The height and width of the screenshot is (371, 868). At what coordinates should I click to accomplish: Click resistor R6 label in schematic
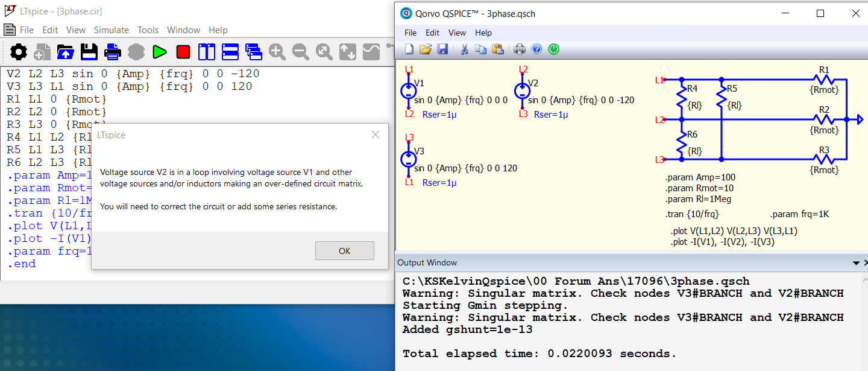[693, 135]
